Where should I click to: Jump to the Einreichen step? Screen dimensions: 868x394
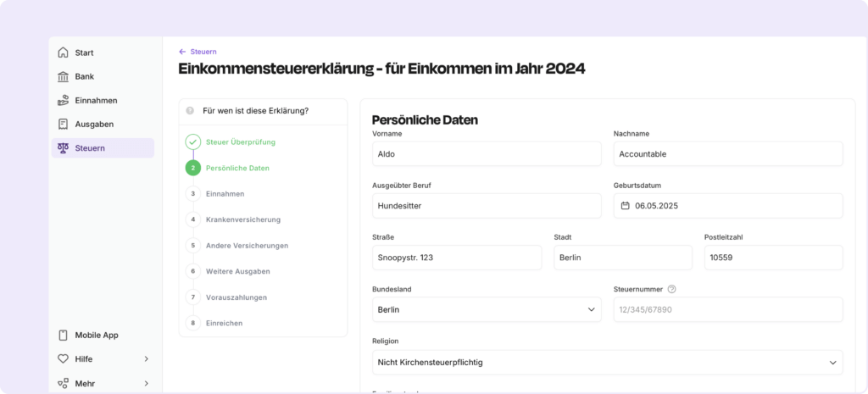pos(224,323)
